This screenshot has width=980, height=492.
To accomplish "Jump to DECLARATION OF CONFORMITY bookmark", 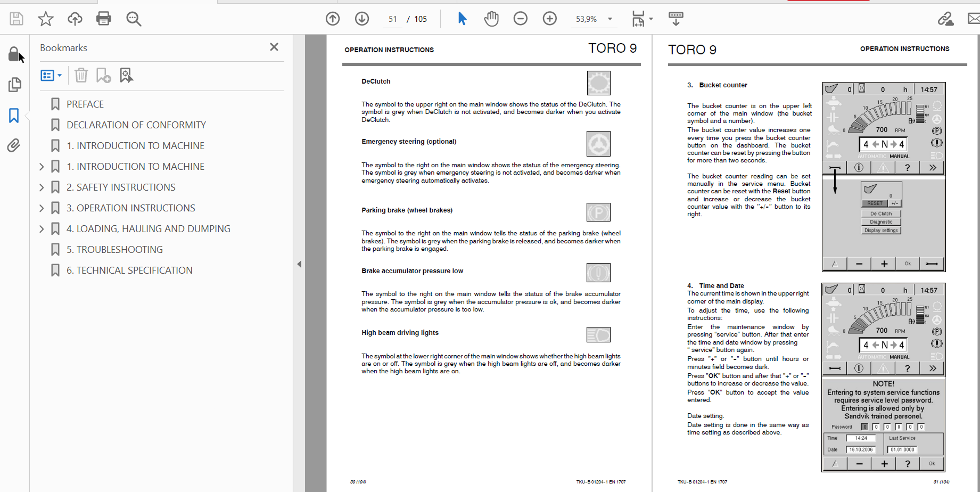I will tap(136, 125).
